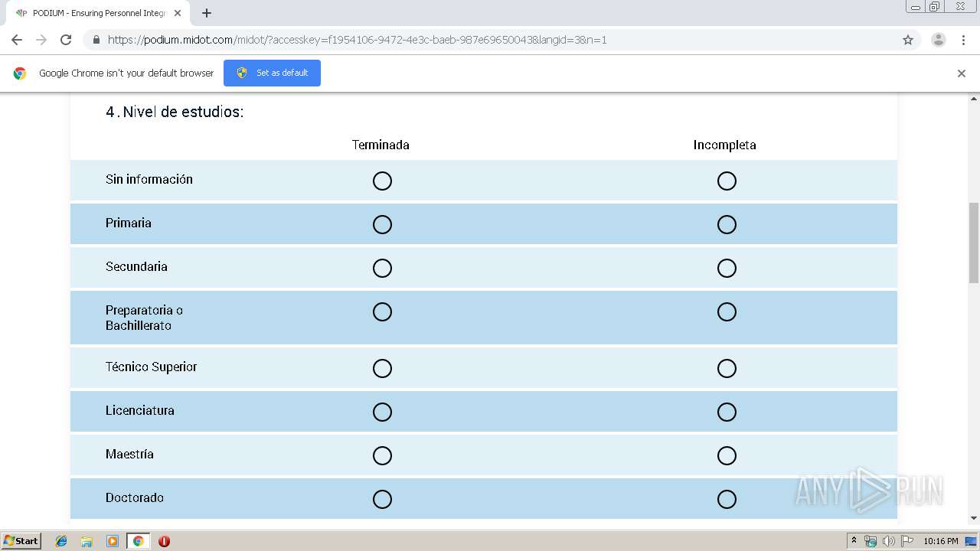Switch to the PODIUM tab
This screenshot has height=551, width=980.
pyautogui.click(x=98, y=13)
